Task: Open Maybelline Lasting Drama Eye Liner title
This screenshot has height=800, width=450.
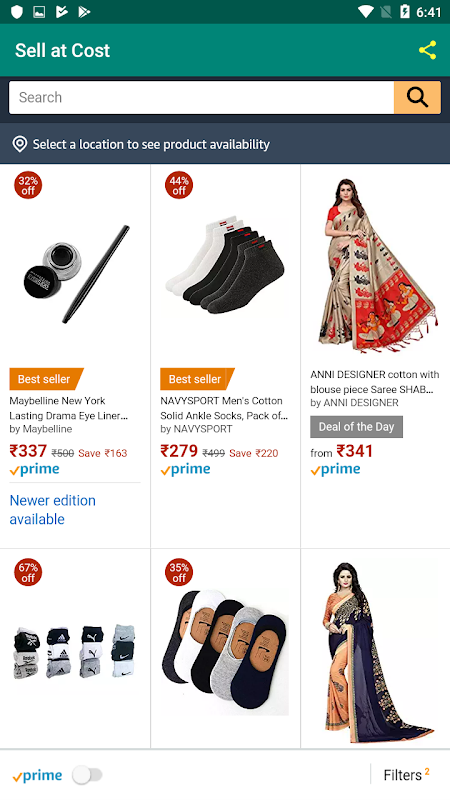Action: (x=68, y=408)
